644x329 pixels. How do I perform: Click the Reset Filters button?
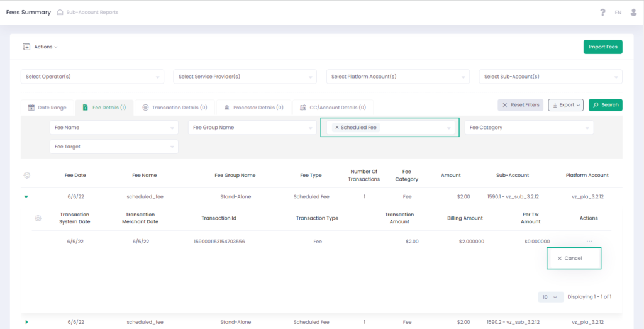520,105
